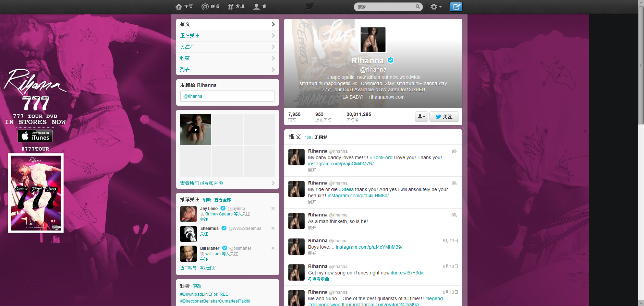Click the @rihanna tweet-to input box
The width and height of the screenshot is (644, 306).
coord(228,96)
